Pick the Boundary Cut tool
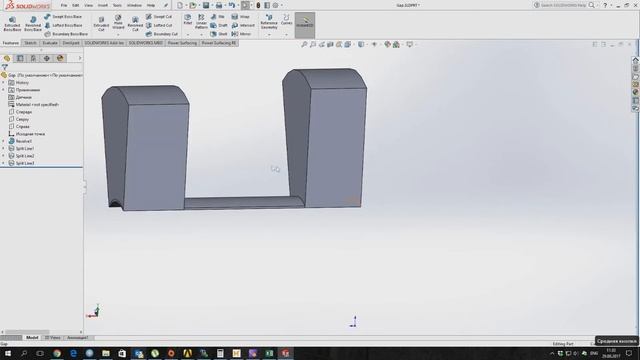 point(162,34)
